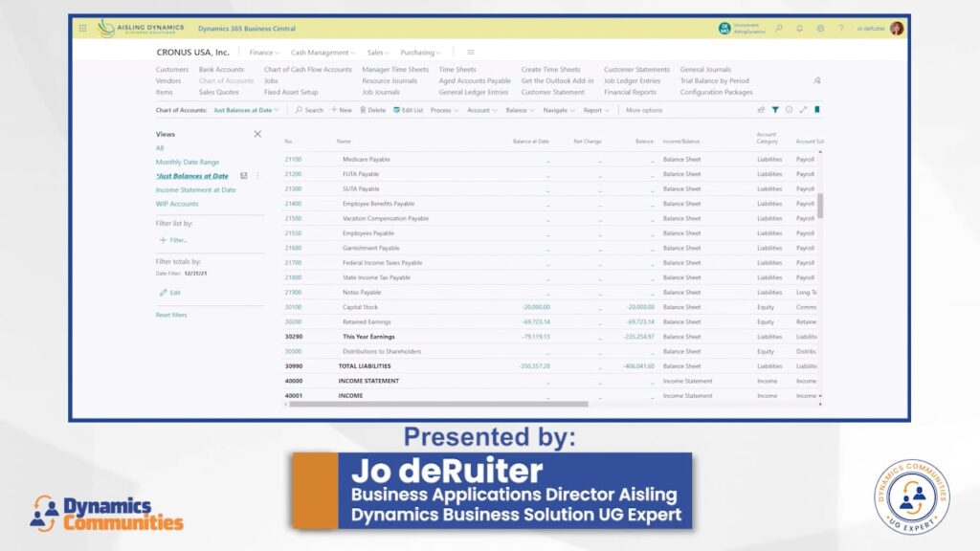The width and height of the screenshot is (980, 551).
Task: Open the Process dropdown
Action: click(444, 110)
